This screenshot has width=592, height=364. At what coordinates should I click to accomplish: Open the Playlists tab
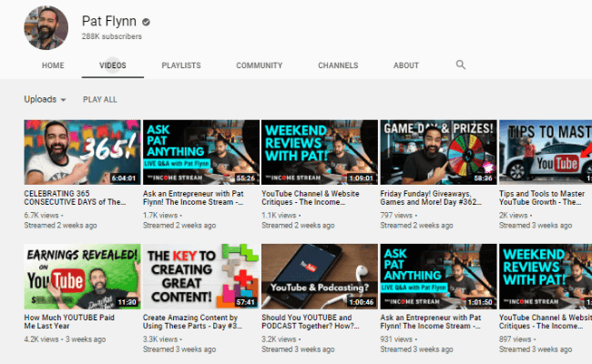[x=181, y=66]
